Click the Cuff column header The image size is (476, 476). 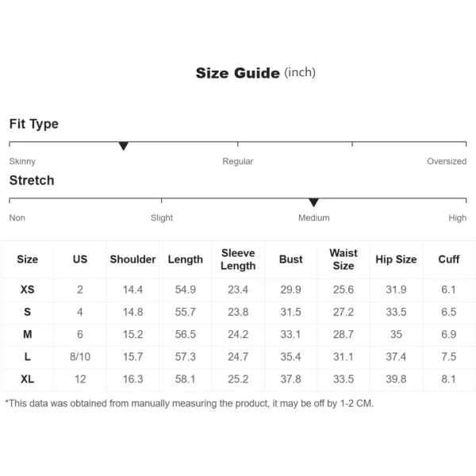pyautogui.click(x=449, y=259)
